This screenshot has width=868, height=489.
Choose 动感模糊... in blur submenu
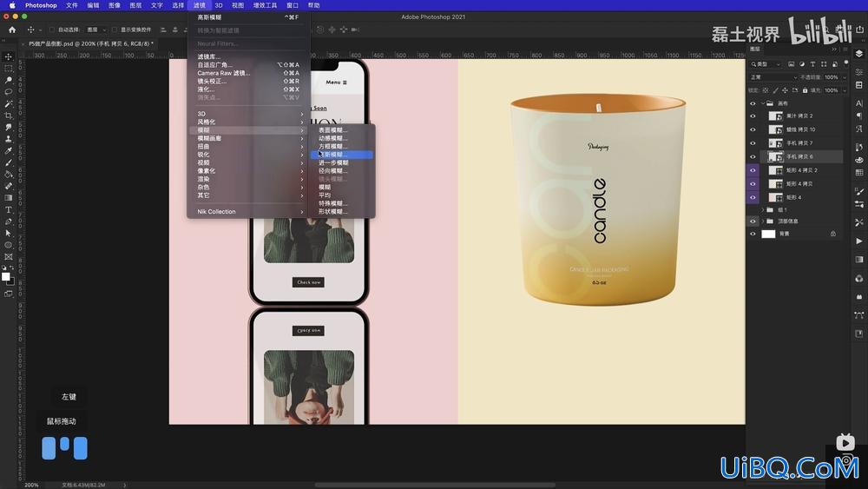click(341, 138)
